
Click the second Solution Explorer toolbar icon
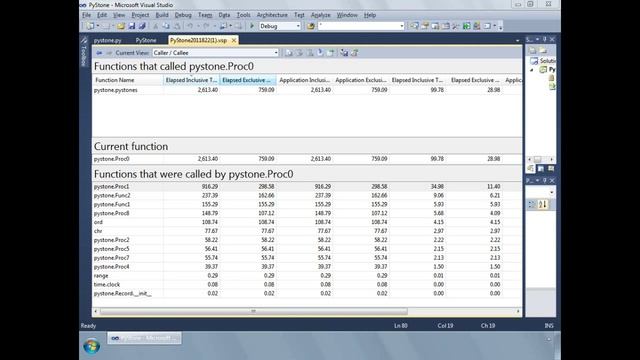point(543,50)
